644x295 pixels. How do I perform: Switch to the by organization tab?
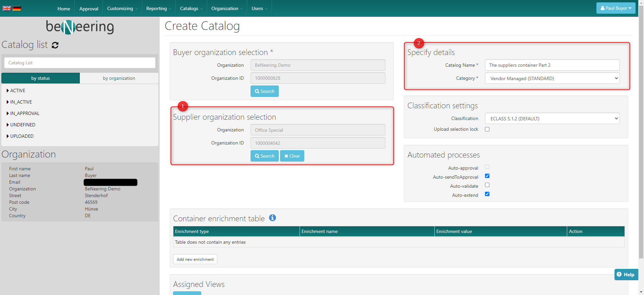click(119, 78)
